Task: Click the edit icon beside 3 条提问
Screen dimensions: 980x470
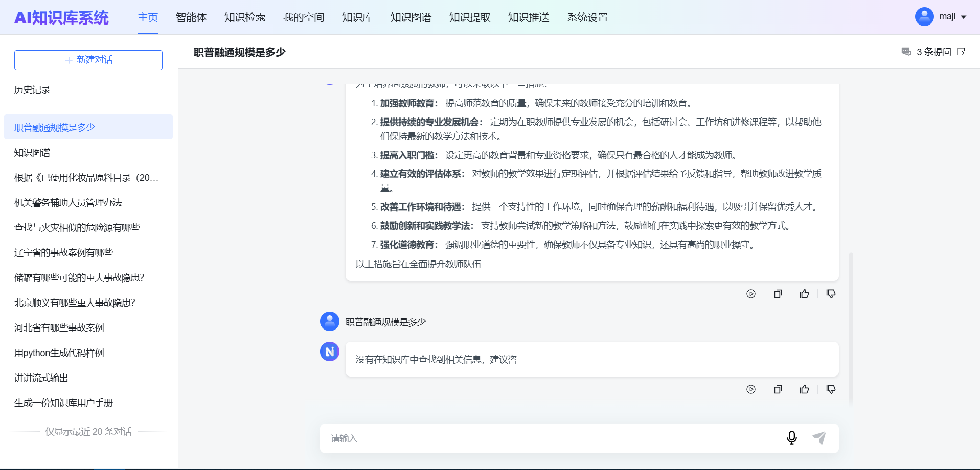Action: pos(961,52)
